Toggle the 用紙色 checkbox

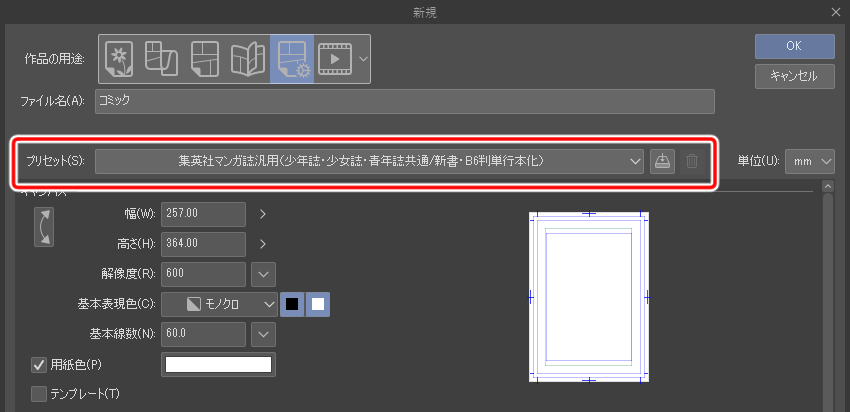(39, 365)
